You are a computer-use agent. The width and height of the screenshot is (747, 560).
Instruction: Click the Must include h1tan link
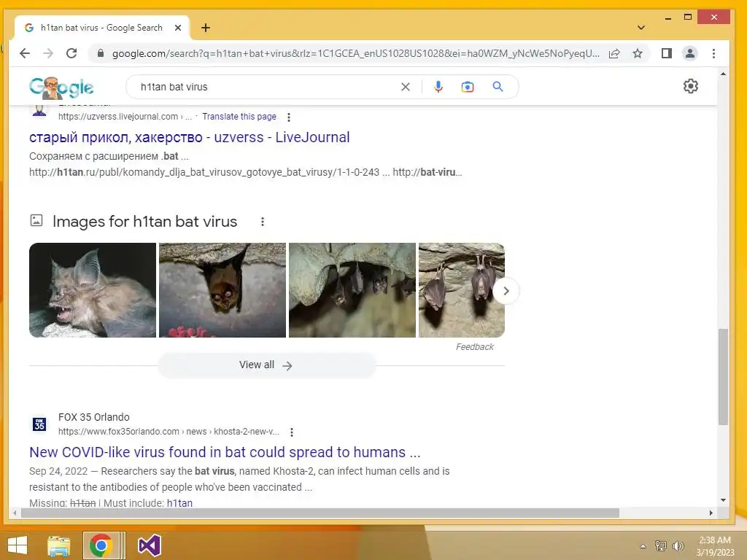coord(179,503)
